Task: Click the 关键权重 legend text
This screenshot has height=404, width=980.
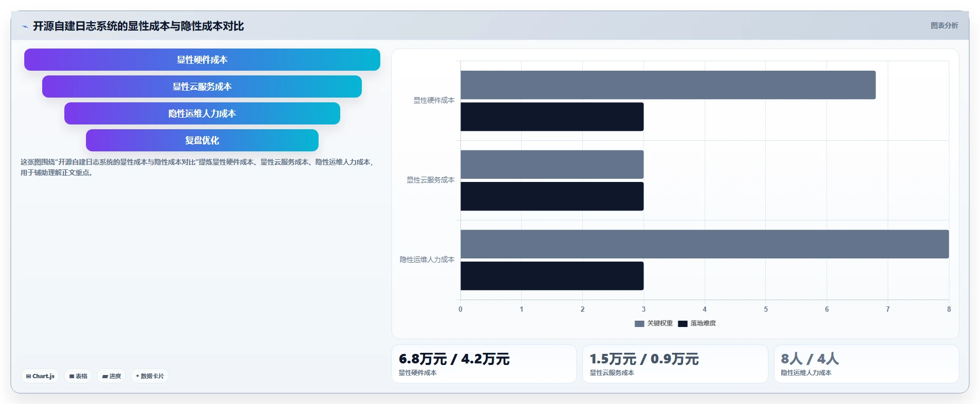Action: click(x=660, y=323)
